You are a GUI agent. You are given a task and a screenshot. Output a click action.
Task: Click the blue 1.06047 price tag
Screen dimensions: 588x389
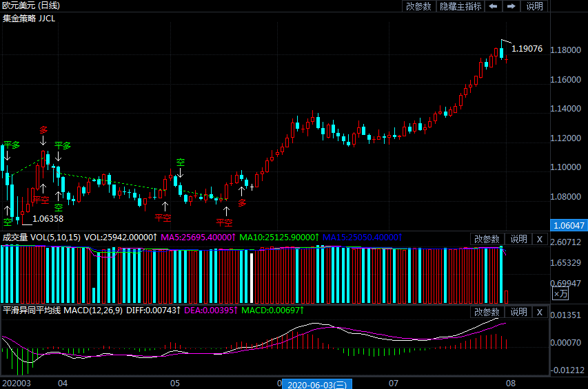[x=568, y=225]
